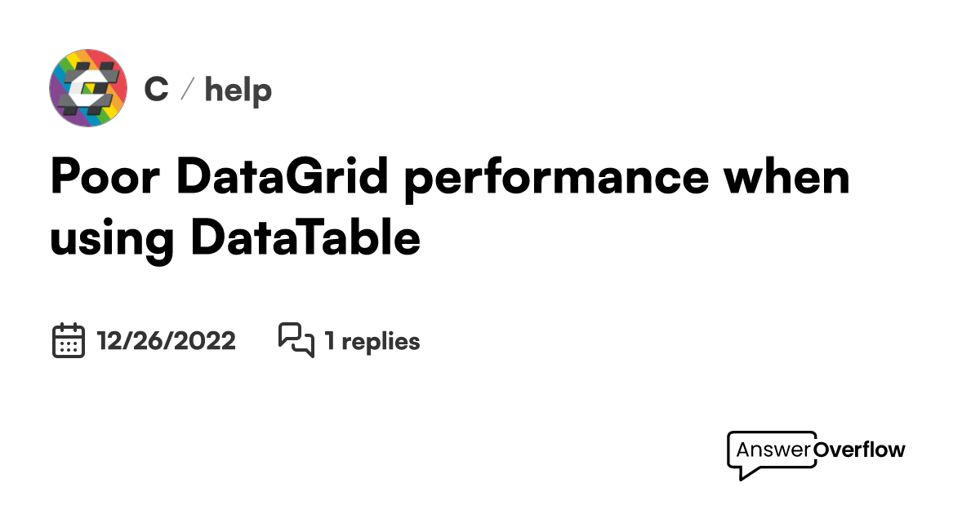The width and height of the screenshot is (980, 514).
Task: Click the replies chat bubbles icon
Action: tap(296, 340)
